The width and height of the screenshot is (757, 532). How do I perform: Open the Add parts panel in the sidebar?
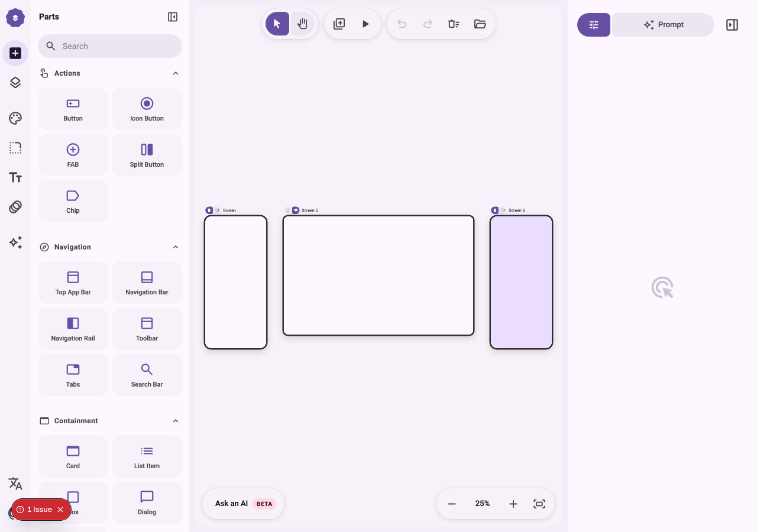[x=15, y=53]
